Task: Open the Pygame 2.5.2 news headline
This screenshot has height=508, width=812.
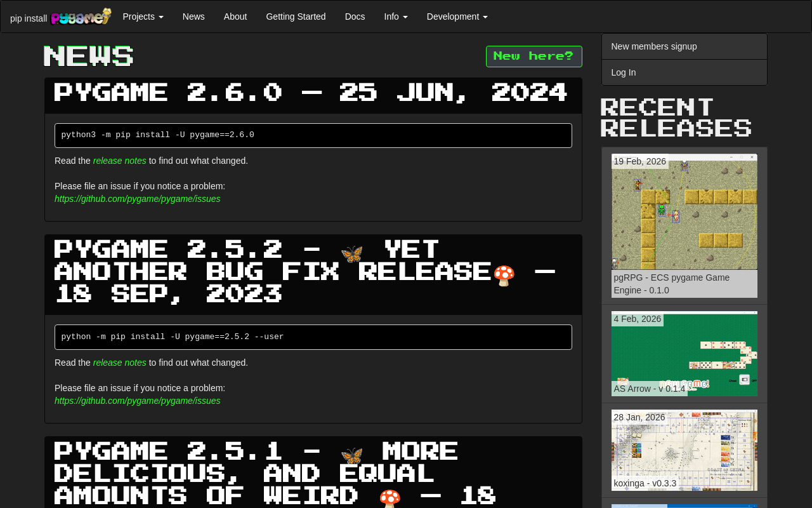Action: [306, 272]
